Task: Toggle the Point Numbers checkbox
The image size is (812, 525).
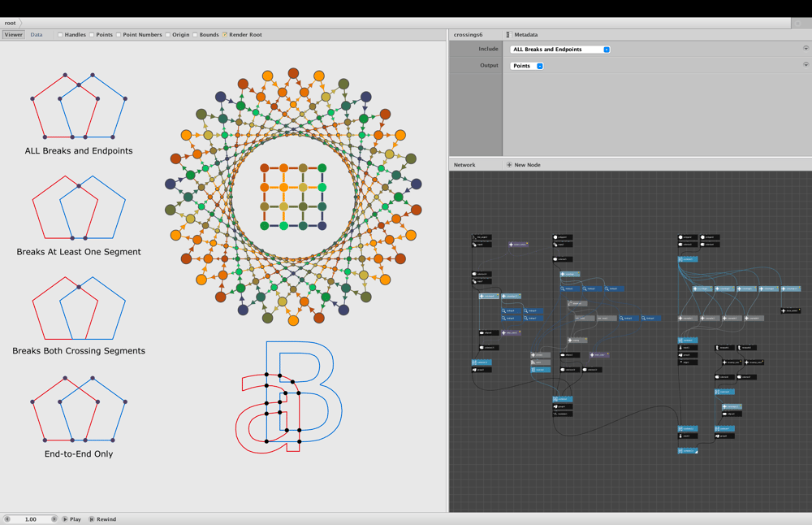Action: 119,35
